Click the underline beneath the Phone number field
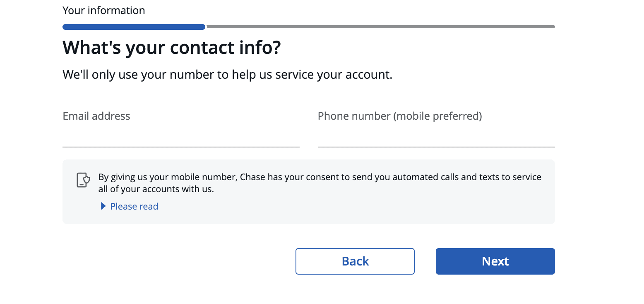 [x=436, y=147]
